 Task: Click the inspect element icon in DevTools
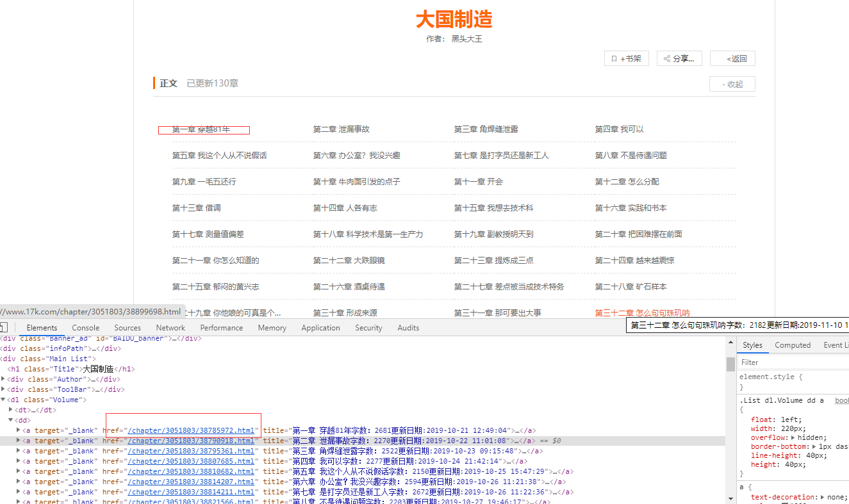tap(3, 327)
